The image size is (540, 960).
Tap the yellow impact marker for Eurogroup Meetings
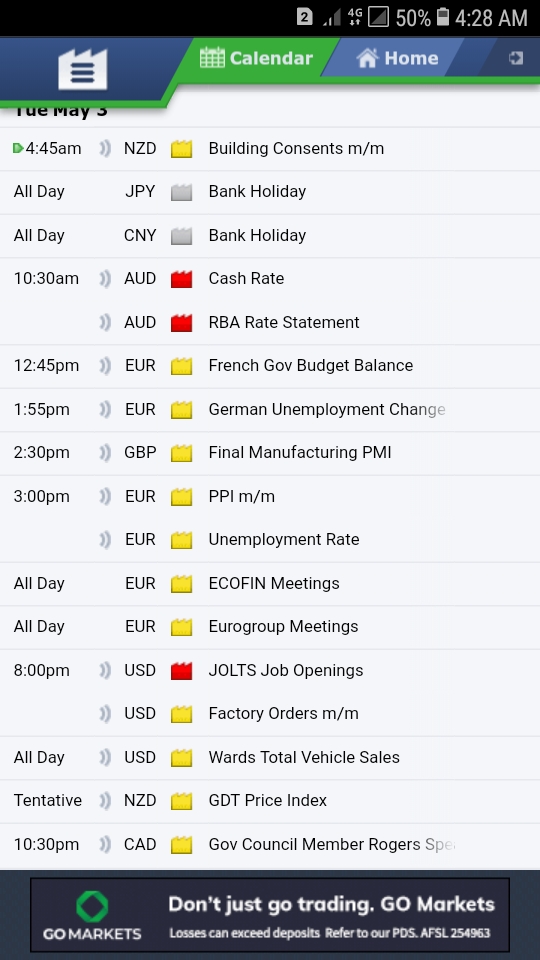tap(181, 628)
